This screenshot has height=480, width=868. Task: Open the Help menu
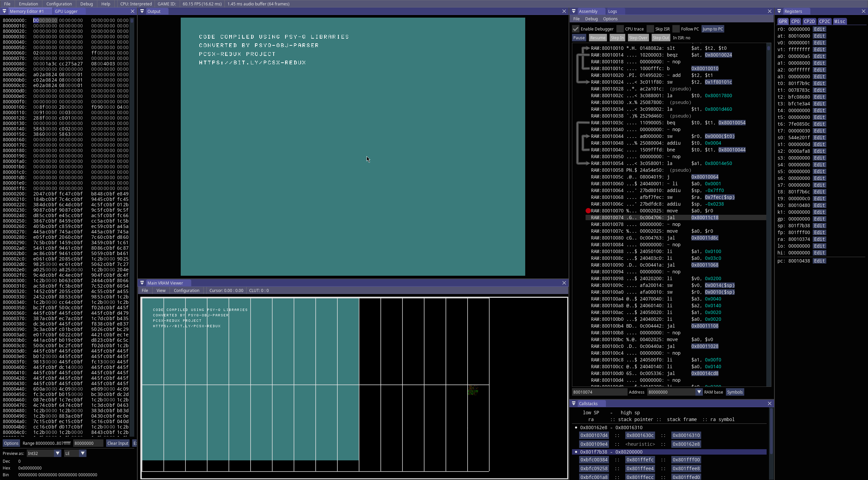click(106, 4)
